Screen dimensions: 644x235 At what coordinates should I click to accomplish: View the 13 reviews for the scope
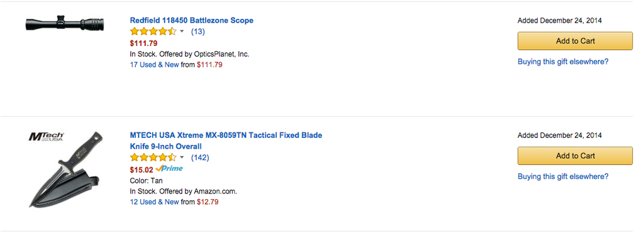[x=198, y=32]
